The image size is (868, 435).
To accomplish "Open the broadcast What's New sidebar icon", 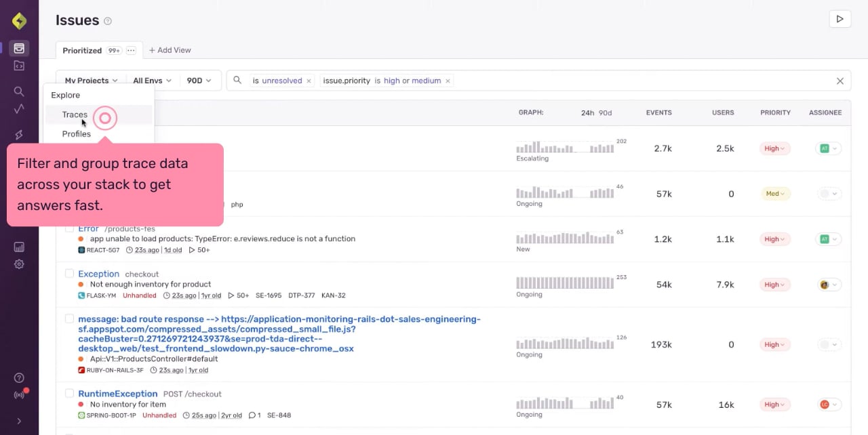I will point(19,395).
